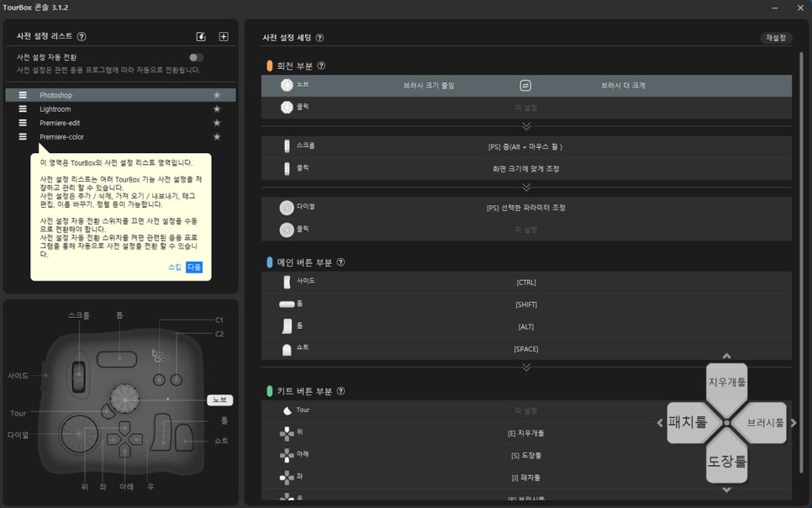Click help icon next to 키트 버튼 부분

(340, 391)
